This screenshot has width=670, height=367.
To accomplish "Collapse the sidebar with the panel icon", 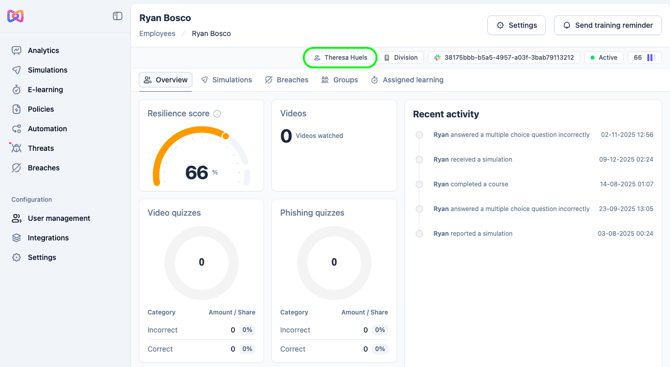I will click(118, 16).
